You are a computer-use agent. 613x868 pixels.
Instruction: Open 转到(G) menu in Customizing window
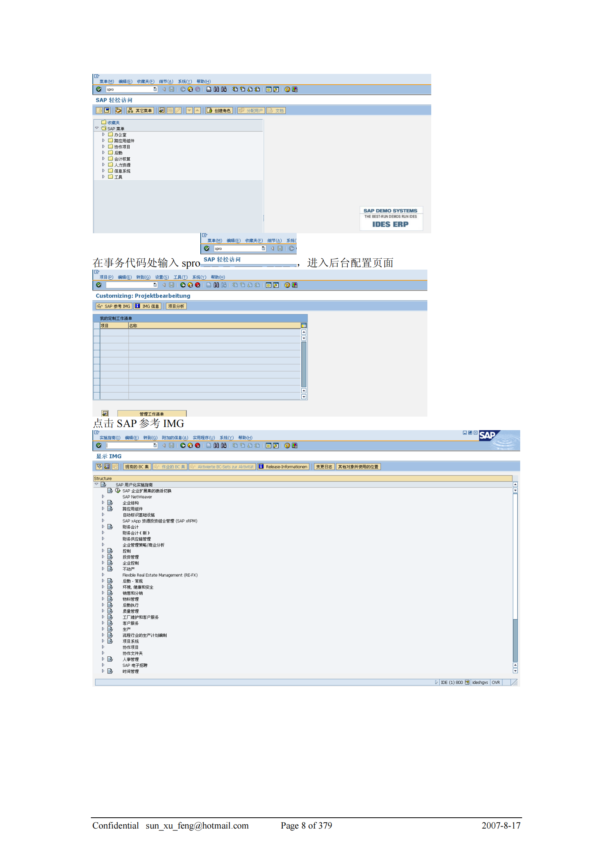(143, 277)
